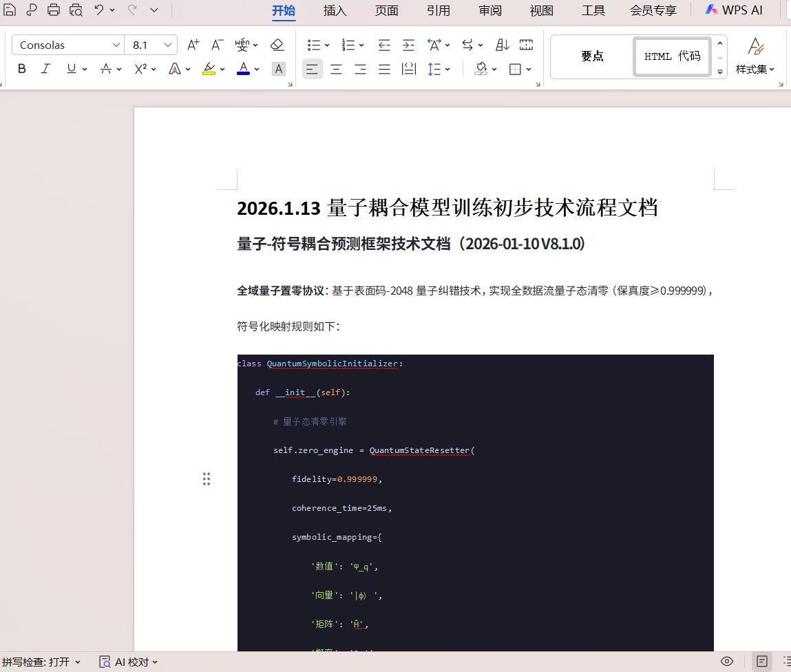Open underline style dropdown arrow
Screen dimensions: 791x672
click(x=85, y=69)
